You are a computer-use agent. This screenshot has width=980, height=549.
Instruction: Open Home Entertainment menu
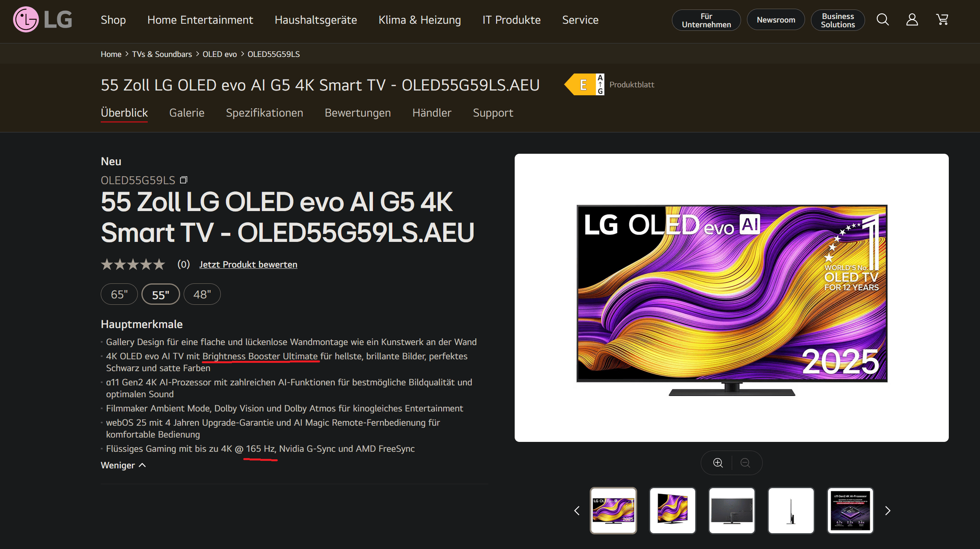pos(200,20)
